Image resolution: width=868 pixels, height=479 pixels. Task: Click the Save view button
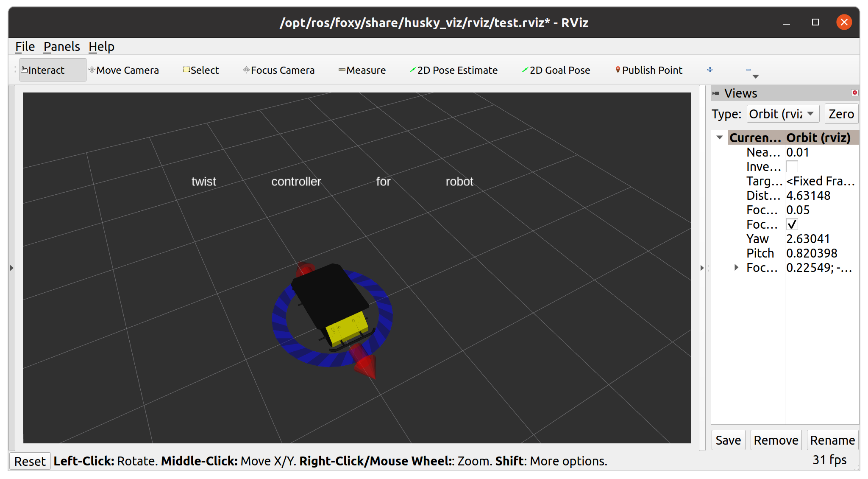coord(728,440)
